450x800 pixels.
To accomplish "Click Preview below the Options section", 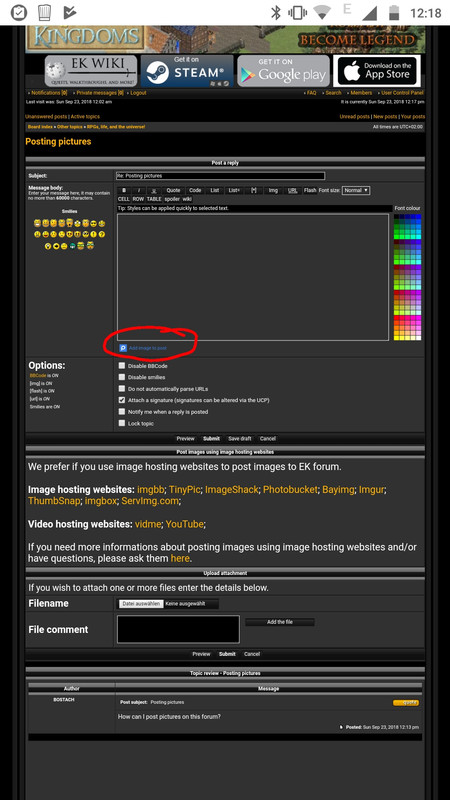I will tap(186, 438).
